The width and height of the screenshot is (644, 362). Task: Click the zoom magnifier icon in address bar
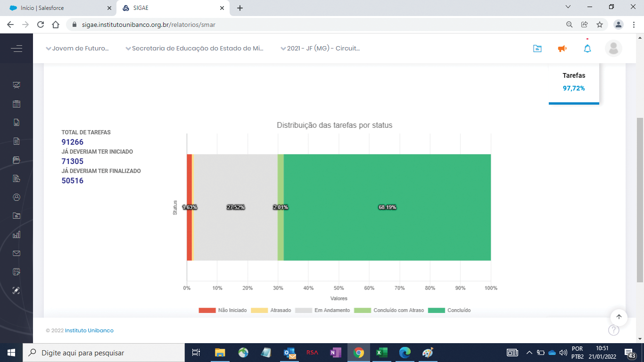[570, 25]
